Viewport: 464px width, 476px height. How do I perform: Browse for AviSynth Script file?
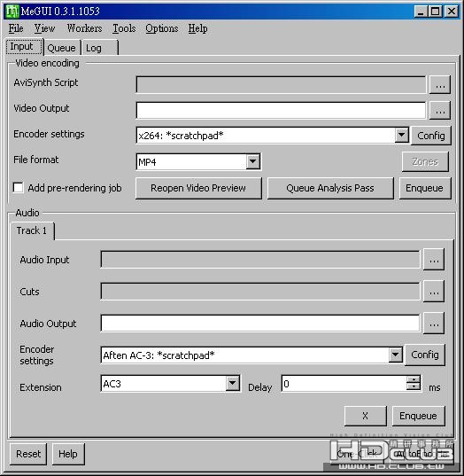click(x=440, y=85)
